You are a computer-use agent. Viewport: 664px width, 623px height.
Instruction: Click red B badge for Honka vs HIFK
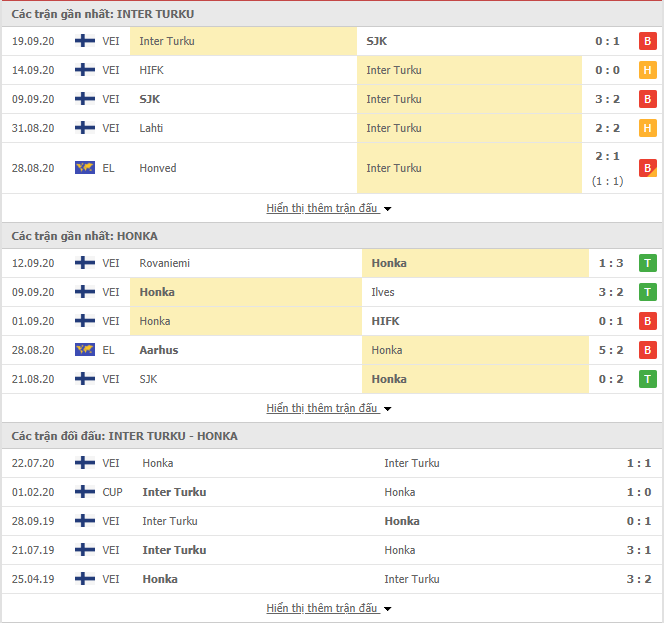click(x=647, y=321)
